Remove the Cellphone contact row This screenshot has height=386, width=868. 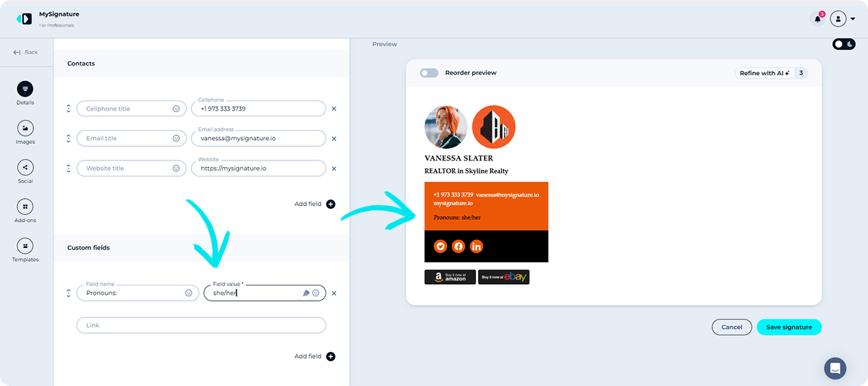pos(334,108)
